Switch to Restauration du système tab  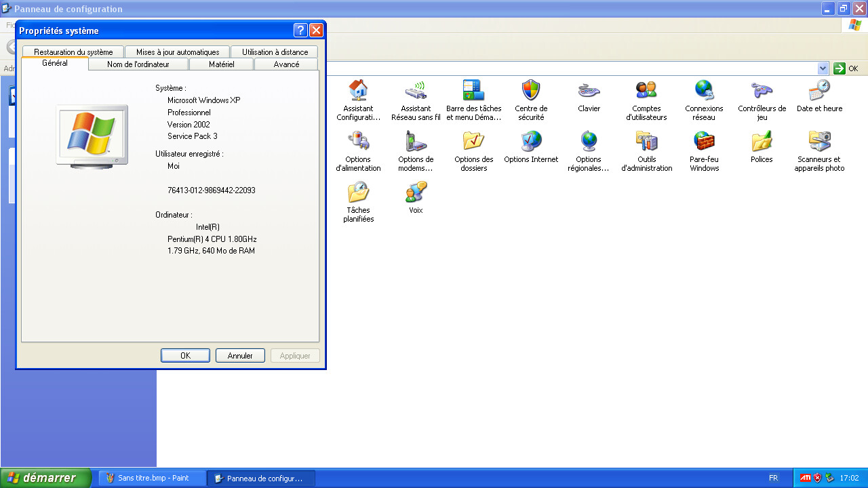(73, 52)
